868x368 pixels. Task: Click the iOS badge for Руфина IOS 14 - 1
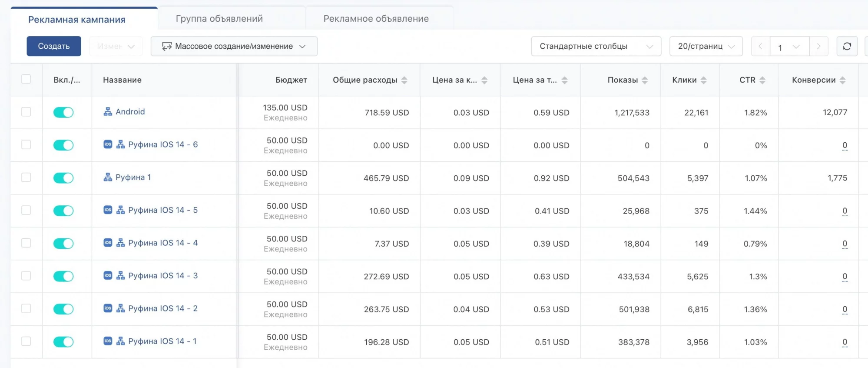[108, 341]
